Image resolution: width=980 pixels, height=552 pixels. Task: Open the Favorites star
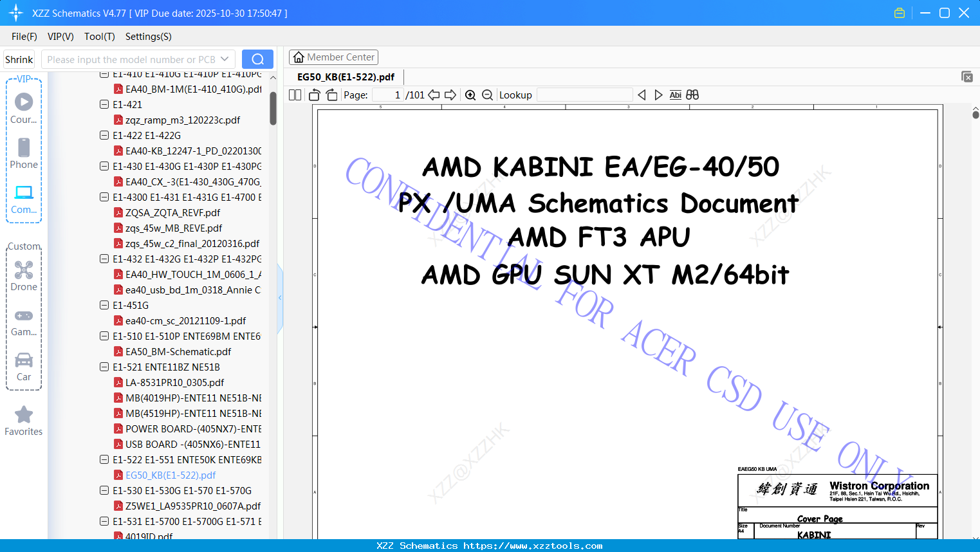coord(24,421)
